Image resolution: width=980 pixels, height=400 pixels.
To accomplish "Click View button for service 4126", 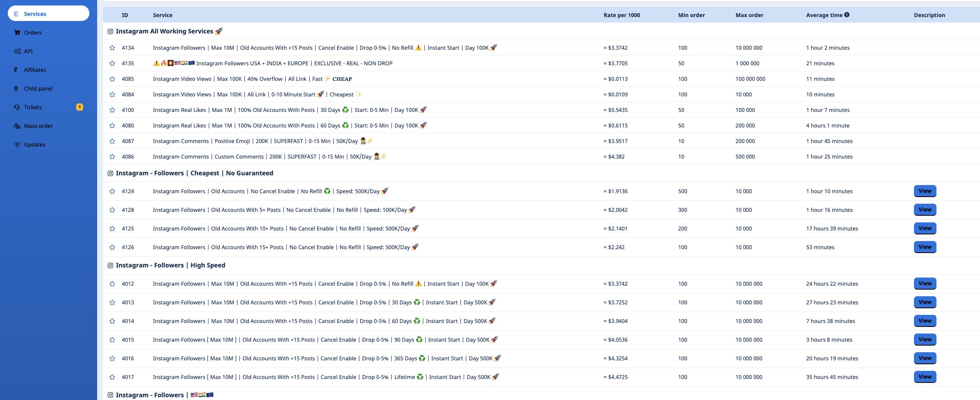I will (x=924, y=247).
